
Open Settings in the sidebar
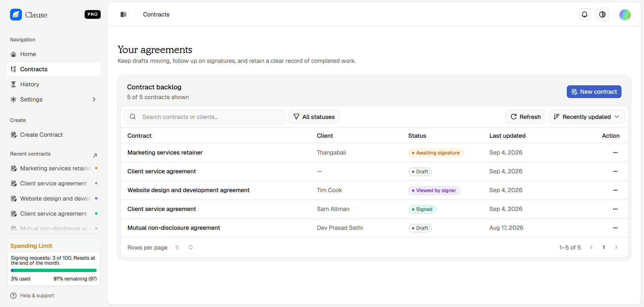point(54,99)
